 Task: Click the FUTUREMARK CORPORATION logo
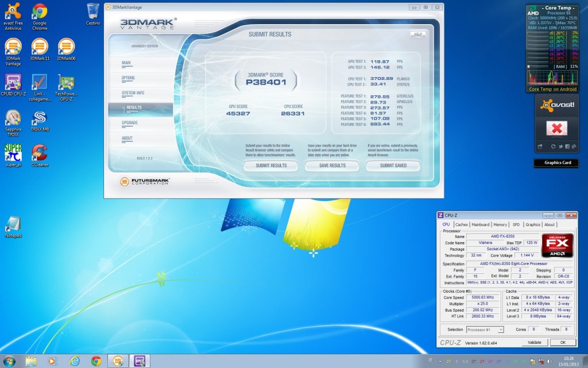click(145, 182)
